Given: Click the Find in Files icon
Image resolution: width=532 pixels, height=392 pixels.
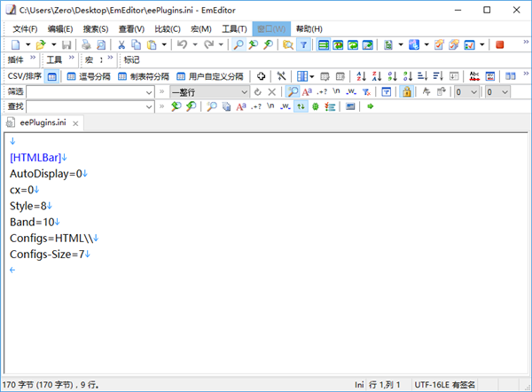Looking at the screenshot, I should [x=288, y=45].
